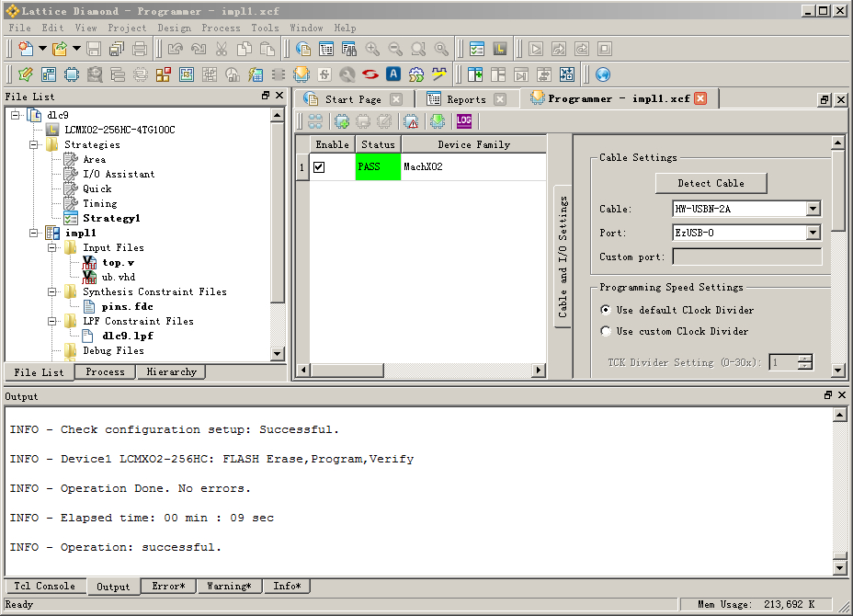Open the checklist icon in the top toolbar
Image resolution: width=853 pixels, height=616 pixels.
point(476,49)
